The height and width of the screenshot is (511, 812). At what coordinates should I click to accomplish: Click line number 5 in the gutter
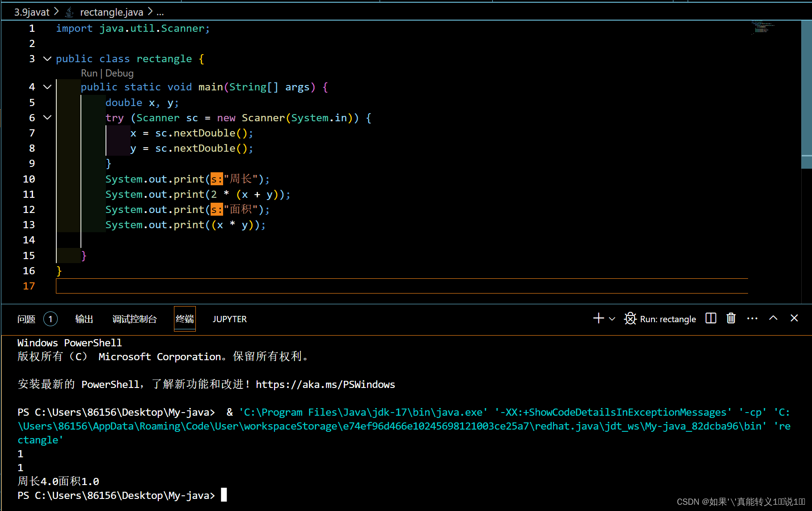tap(32, 102)
